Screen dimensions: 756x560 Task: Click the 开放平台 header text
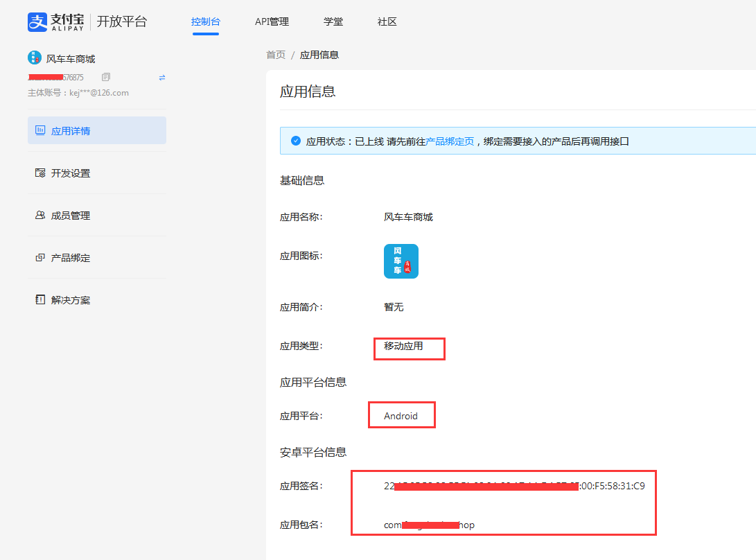click(122, 21)
